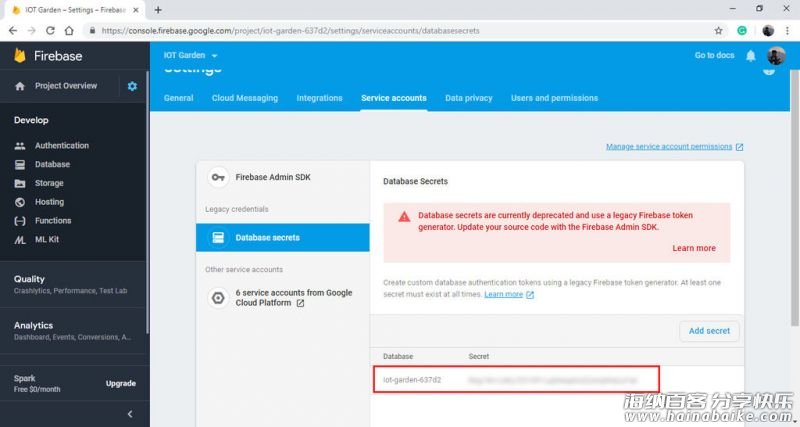Close the IOT Garden browser tab
This screenshot has width=800, height=427.
pyautogui.click(x=136, y=10)
